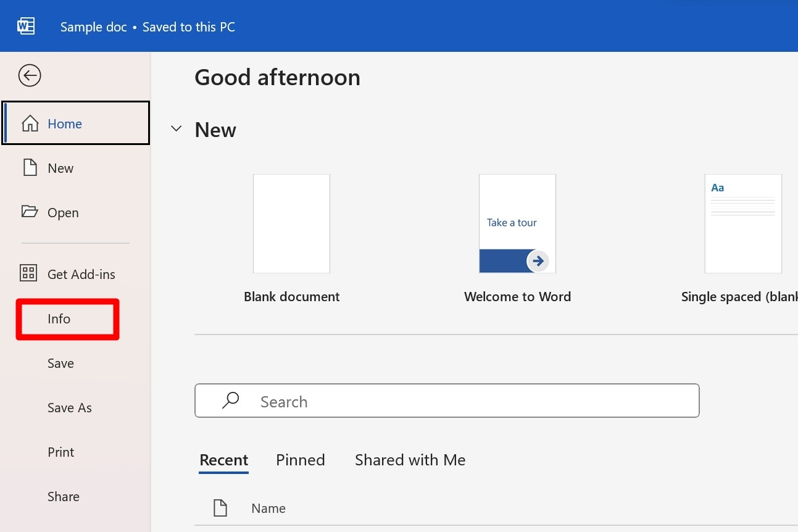Choose Save As from sidebar
The width and height of the screenshot is (798, 532).
coord(70,408)
